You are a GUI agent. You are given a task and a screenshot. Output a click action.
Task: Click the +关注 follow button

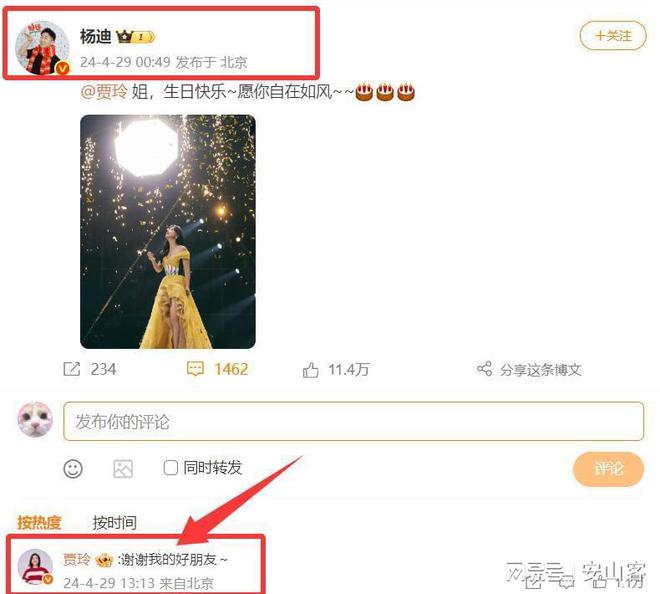pyautogui.click(x=613, y=36)
